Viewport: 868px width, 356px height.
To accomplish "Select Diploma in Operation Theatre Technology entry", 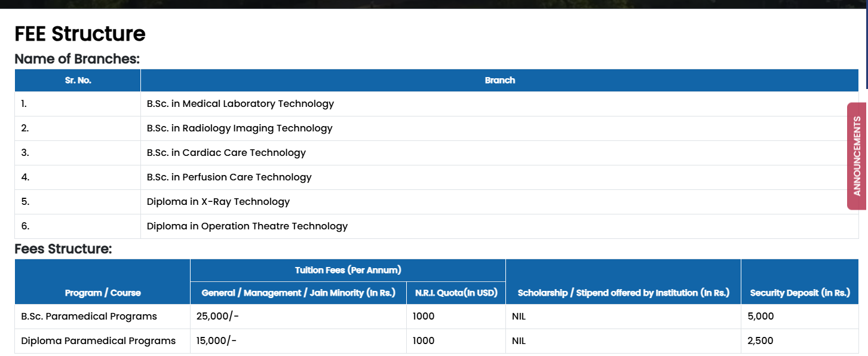I will pyautogui.click(x=247, y=226).
